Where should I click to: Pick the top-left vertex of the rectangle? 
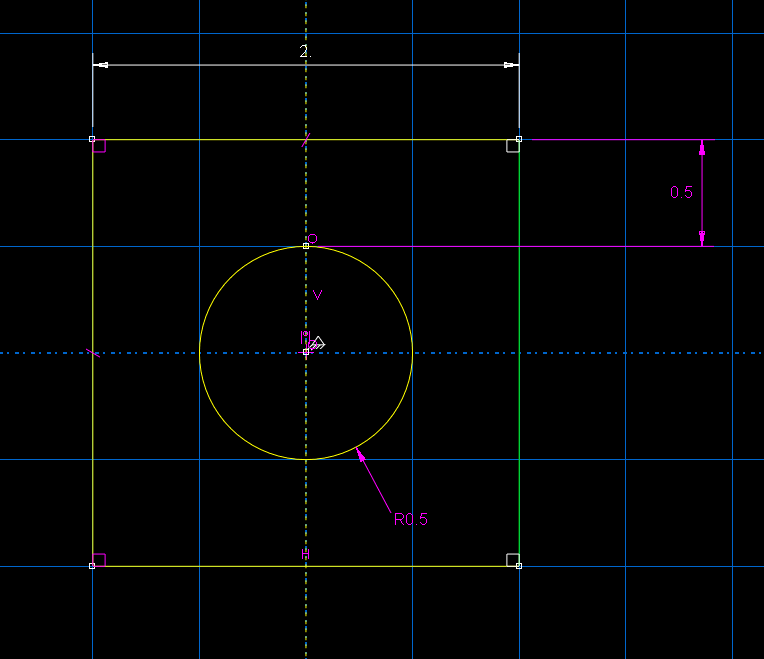92,139
